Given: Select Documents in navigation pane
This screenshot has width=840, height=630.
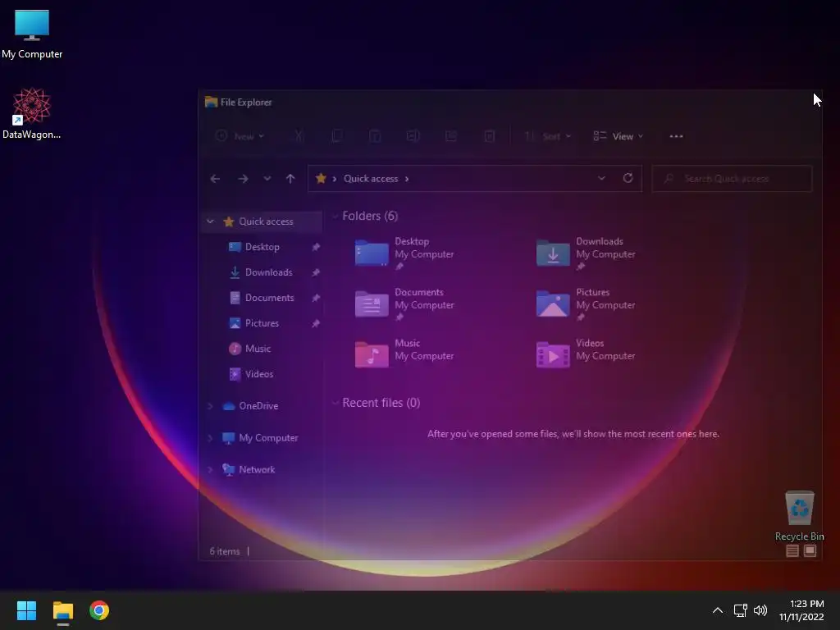Looking at the screenshot, I should pyautogui.click(x=269, y=298).
